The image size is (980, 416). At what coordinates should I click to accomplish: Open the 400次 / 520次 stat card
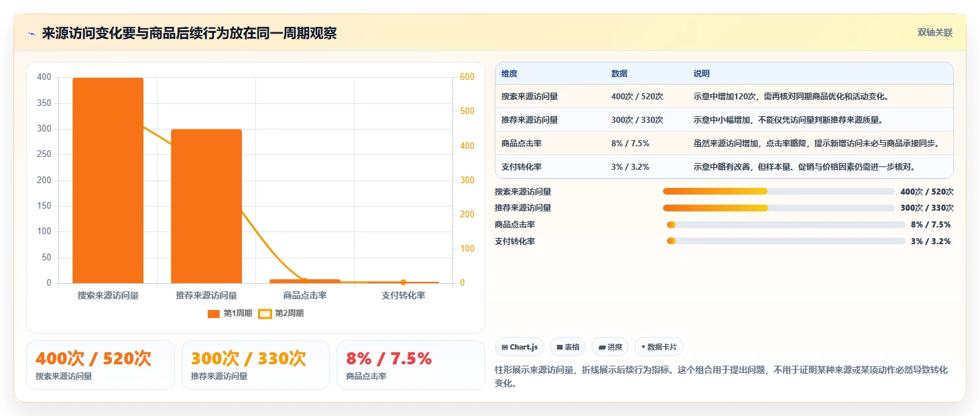101,365
